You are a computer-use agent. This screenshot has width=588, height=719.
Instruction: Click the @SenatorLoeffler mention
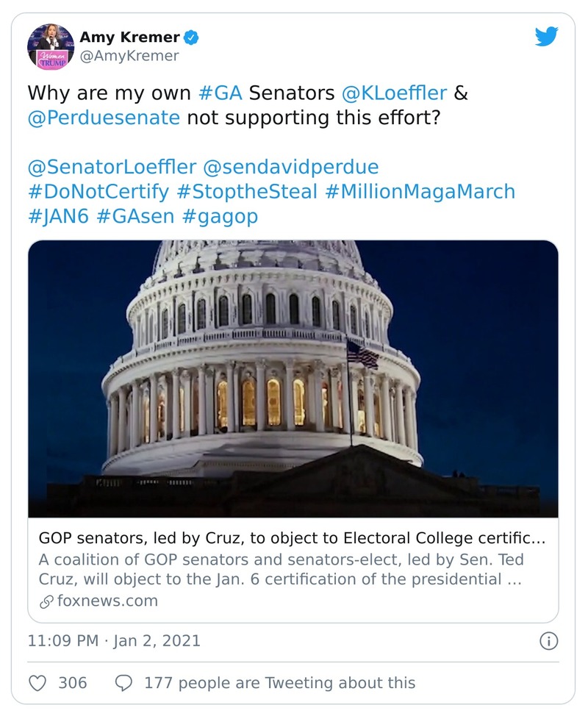pos(111,167)
